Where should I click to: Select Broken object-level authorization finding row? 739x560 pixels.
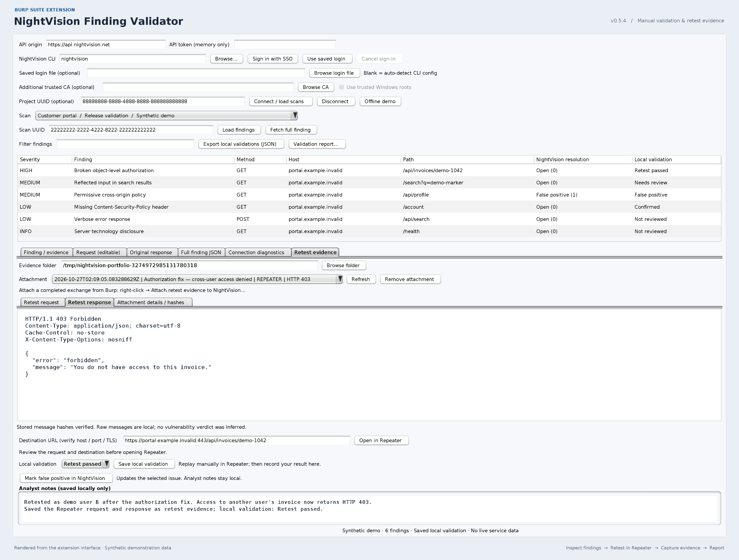369,170
